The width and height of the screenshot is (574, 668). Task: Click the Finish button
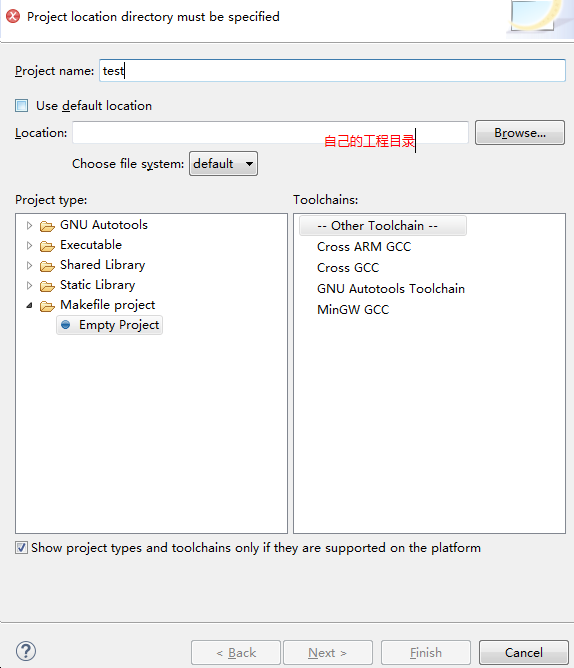(426, 652)
